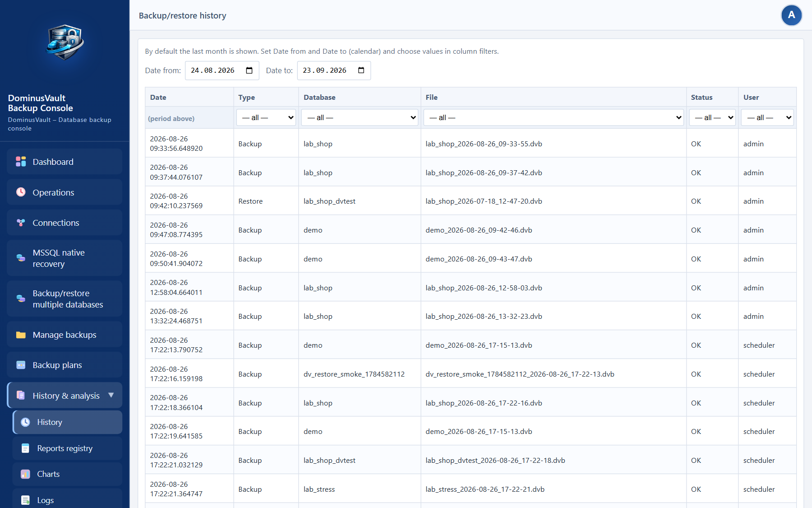This screenshot has height=508, width=812.
Task: Open the Date to calendar picker icon
Action: [361, 70]
